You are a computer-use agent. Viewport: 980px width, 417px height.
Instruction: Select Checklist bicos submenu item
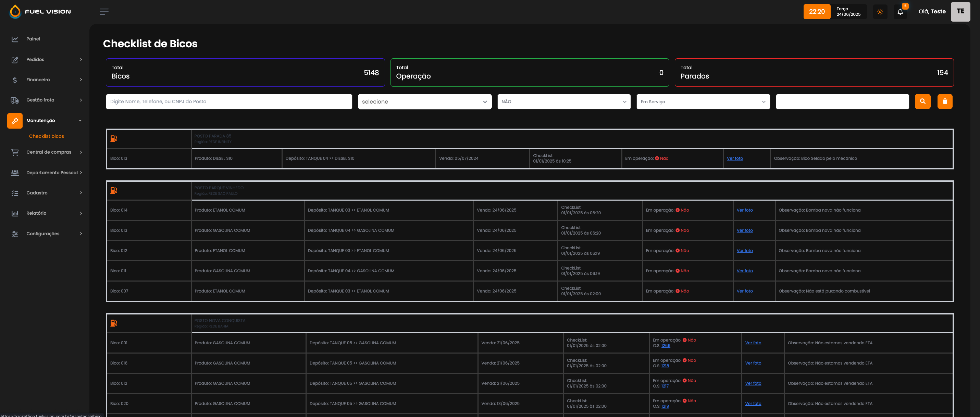pyautogui.click(x=46, y=136)
